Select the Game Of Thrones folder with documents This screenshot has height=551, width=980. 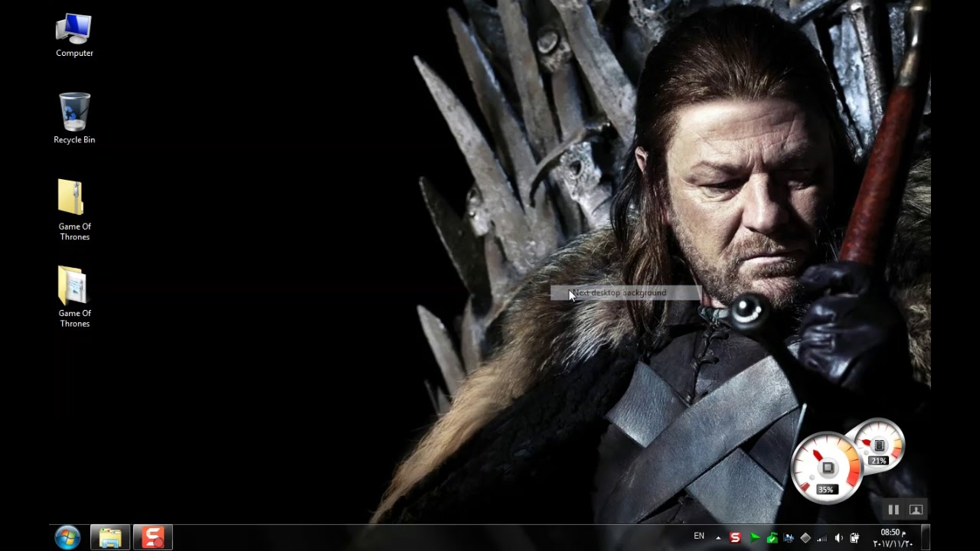[x=74, y=297]
